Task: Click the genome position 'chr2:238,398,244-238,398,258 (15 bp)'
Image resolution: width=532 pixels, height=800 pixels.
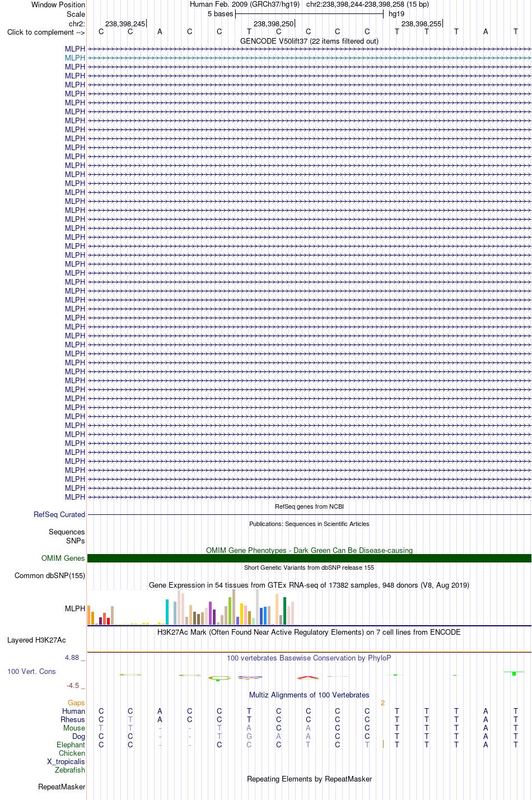Action: [x=367, y=4]
